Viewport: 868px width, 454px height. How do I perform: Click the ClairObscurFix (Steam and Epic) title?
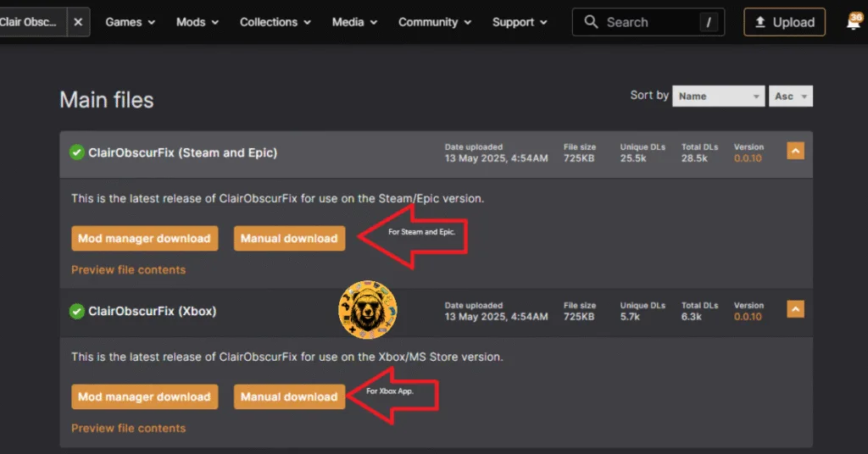click(183, 152)
